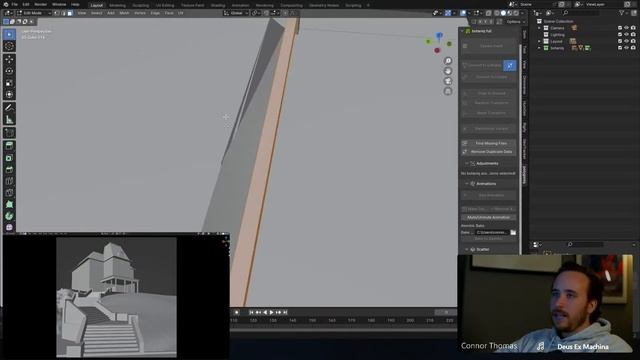Click the house reference image thumbnail
Image resolution: width=640 pixels, height=360 pixels.
pyautogui.click(x=116, y=297)
